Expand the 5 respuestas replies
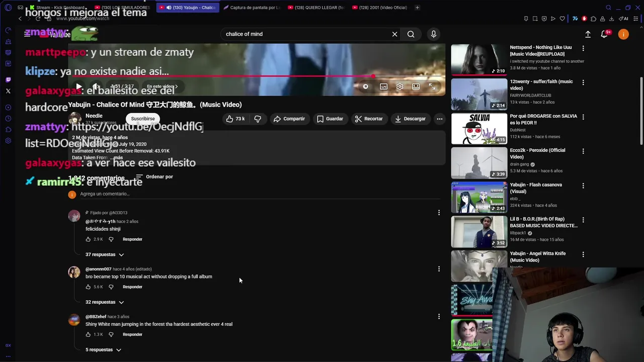 [103, 350]
